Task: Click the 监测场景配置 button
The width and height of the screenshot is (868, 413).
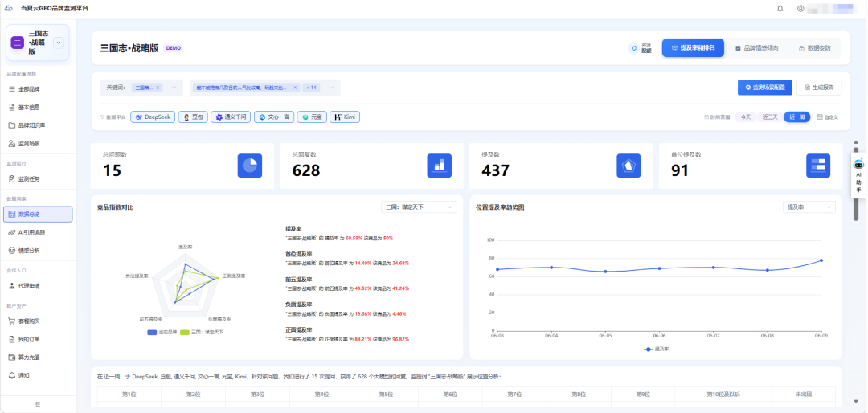Action: [x=764, y=88]
